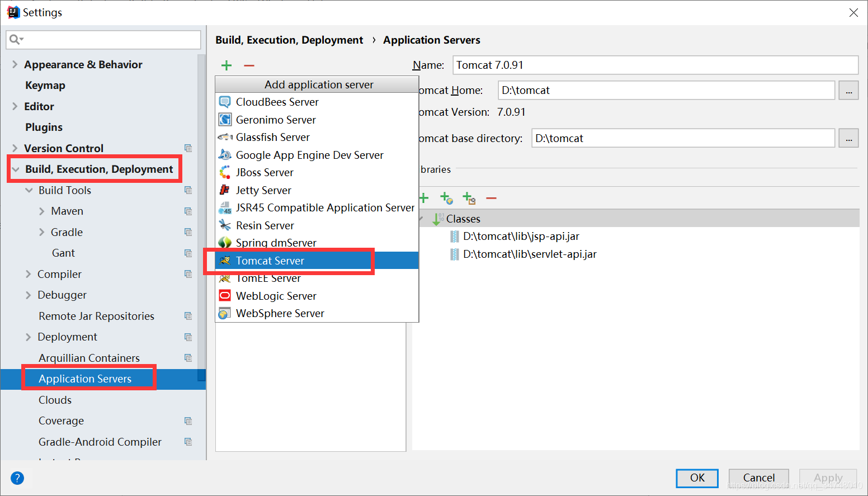Click the WebLogic Server icon

(x=225, y=296)
